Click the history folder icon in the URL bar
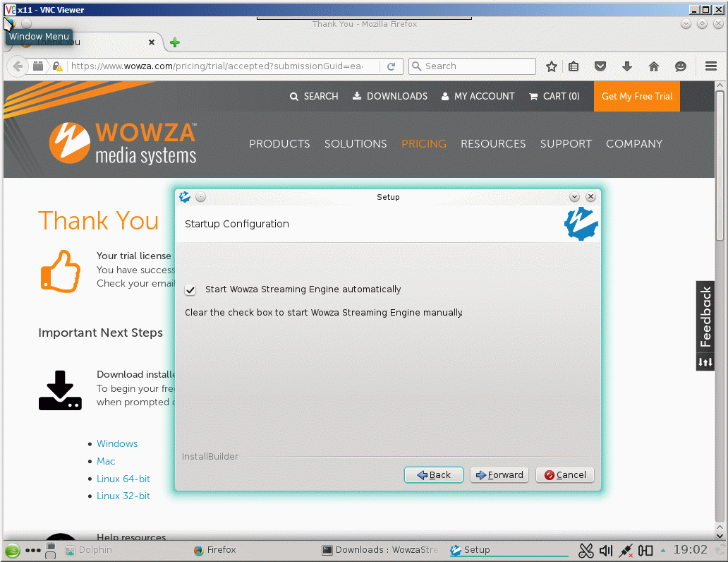 (x=38, y=66)
